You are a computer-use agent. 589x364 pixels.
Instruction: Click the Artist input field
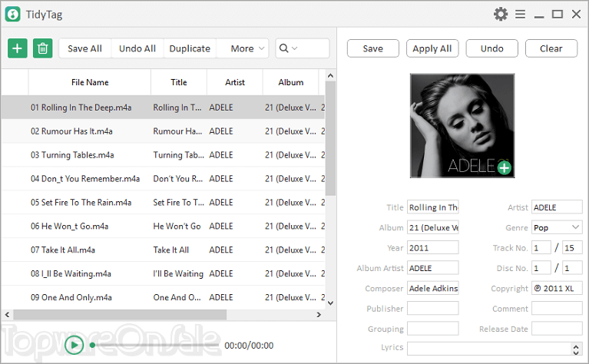(x=557, y=207)
